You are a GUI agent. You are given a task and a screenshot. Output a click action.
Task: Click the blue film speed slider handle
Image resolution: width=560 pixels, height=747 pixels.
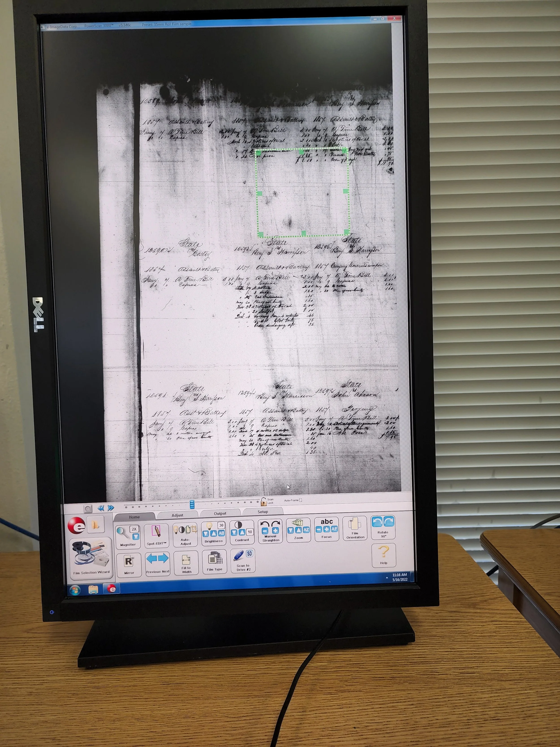coord(192,504)
